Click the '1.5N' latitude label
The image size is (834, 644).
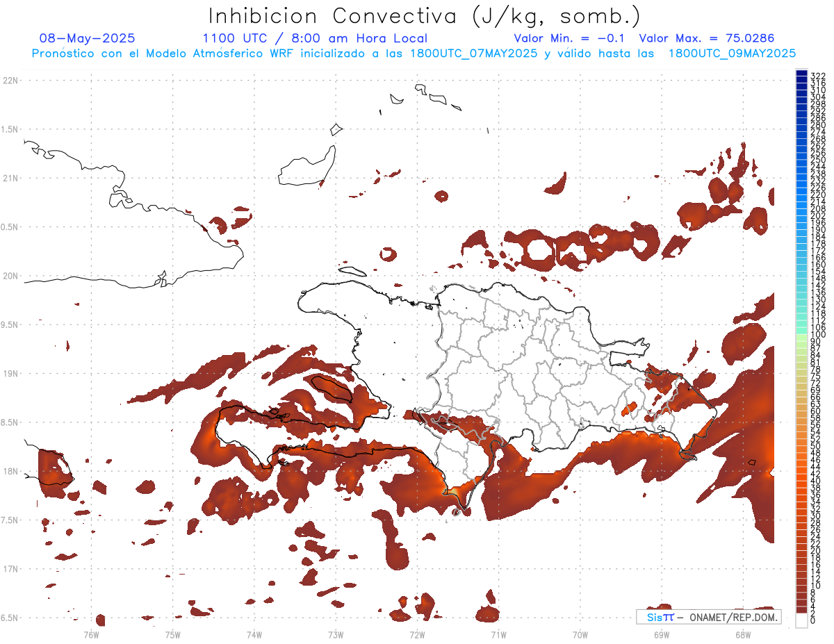pyautogui.click(x=10, y=129)
